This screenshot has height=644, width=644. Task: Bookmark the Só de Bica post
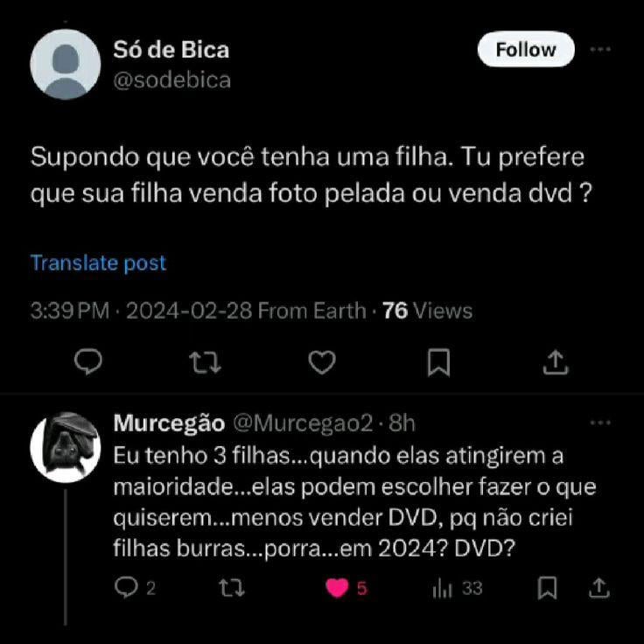click(x=438, y=362)
